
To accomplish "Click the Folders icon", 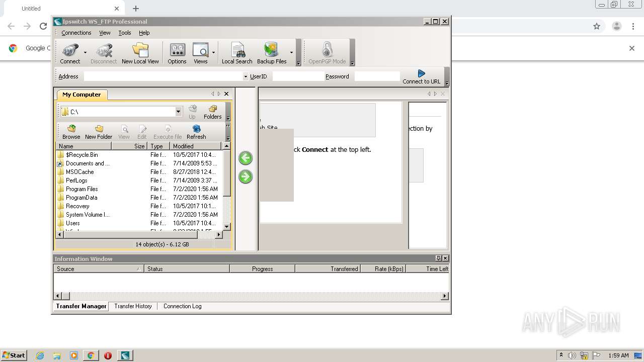I will (x=212, y=112).
